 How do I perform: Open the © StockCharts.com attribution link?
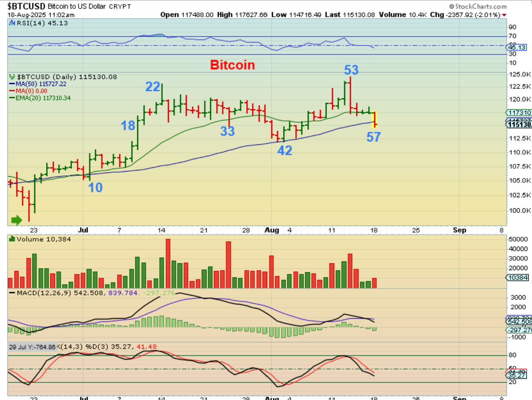[477, 6]
